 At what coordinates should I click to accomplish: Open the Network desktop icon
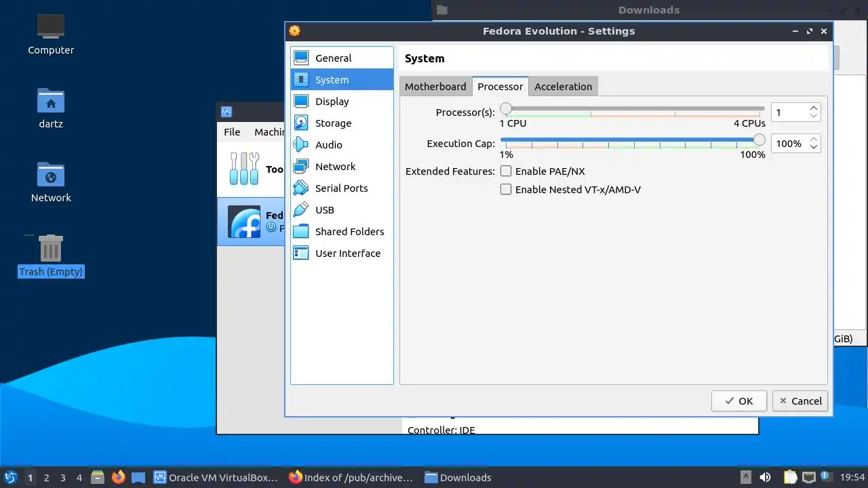(x=51, y=175)
